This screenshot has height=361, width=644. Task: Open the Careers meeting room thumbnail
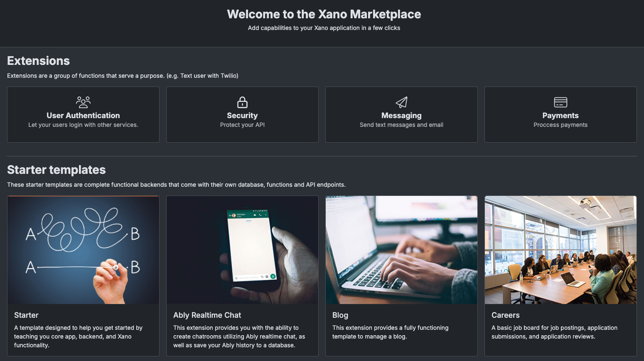(x=560, y=250)
